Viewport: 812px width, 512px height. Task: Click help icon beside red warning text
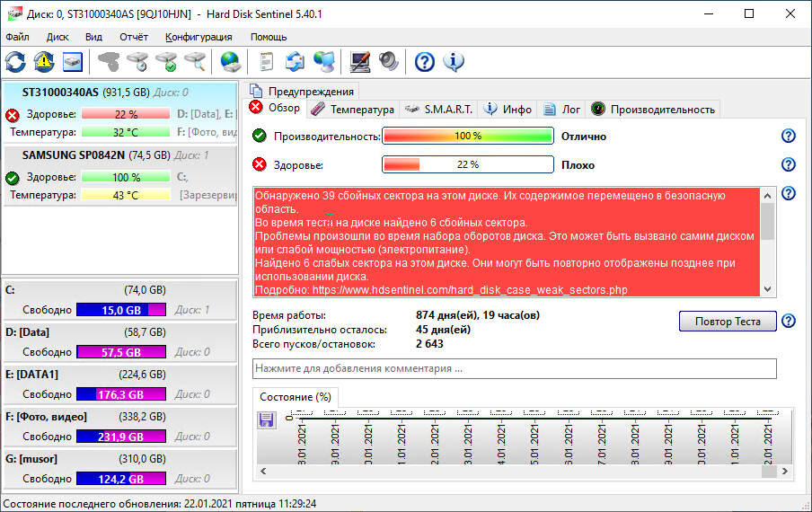pos(788,193)
